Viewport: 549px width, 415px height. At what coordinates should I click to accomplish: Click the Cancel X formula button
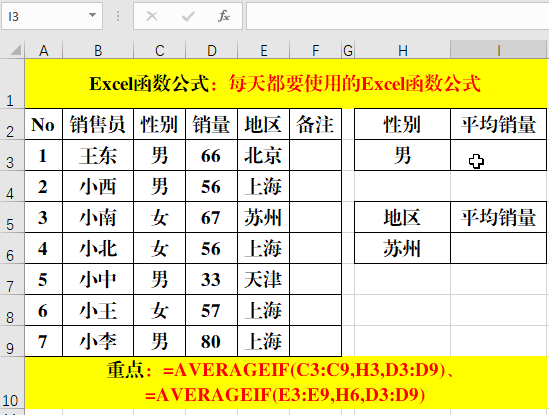coord(152,16)
